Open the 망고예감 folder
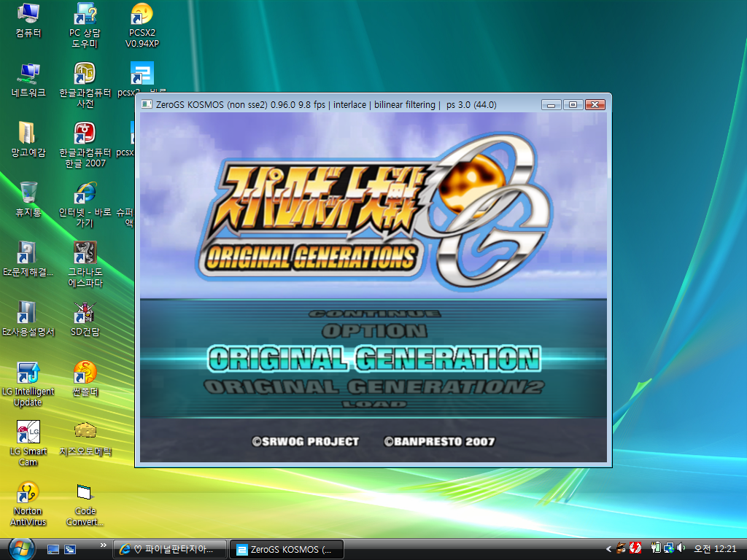747x560 pixels. coord(28,140)
